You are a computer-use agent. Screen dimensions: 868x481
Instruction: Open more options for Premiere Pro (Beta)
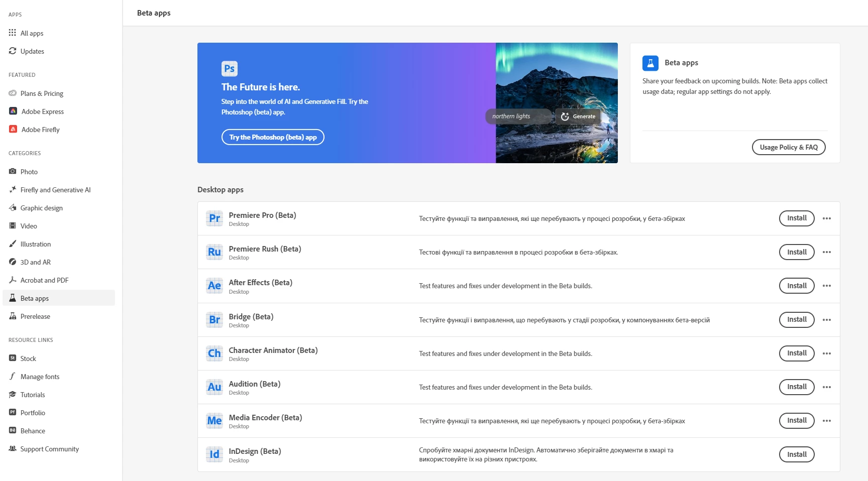[x=827, y=218]
